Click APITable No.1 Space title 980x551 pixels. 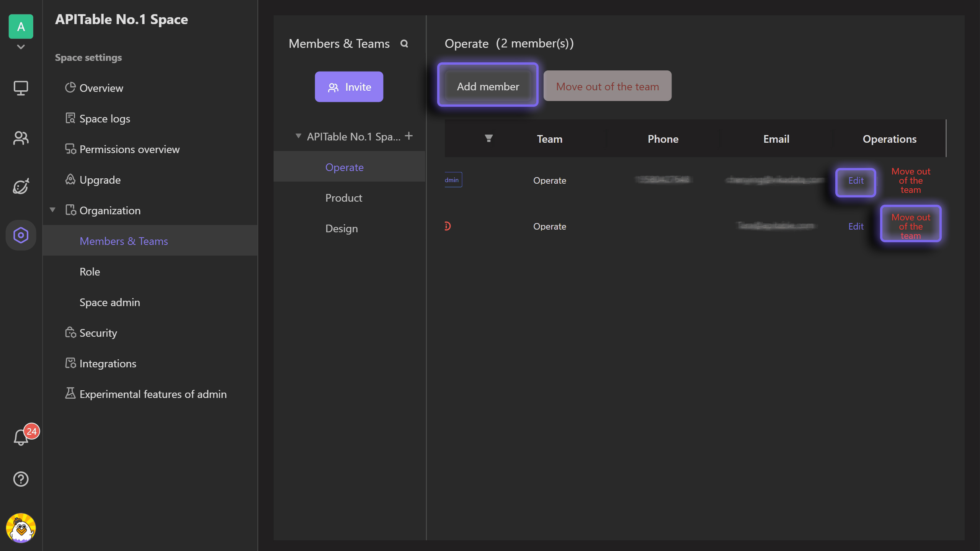(x=121, y=19)
